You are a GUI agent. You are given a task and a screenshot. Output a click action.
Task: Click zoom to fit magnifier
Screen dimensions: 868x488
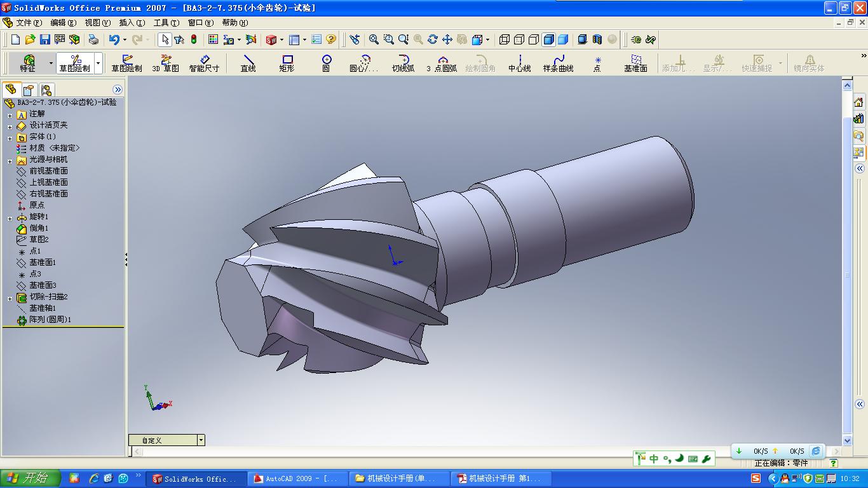374,39
